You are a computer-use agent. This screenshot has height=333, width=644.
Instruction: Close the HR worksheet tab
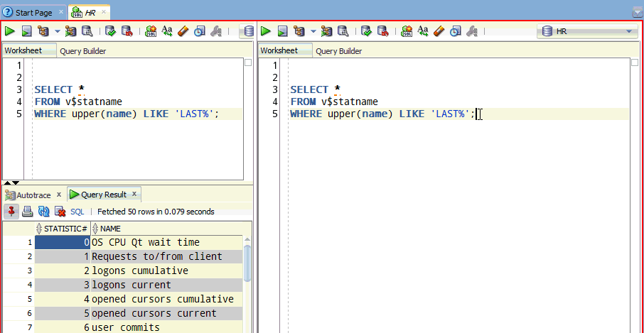(x=104, y=12)
